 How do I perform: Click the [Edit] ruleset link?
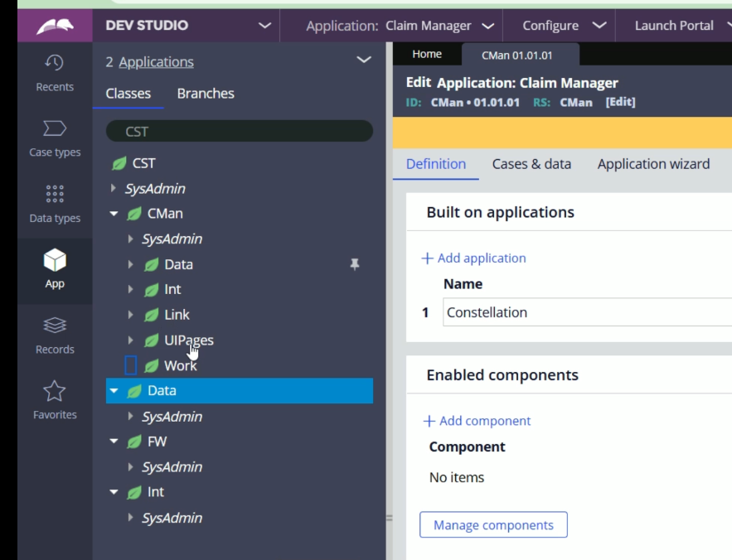click(620, 102)
